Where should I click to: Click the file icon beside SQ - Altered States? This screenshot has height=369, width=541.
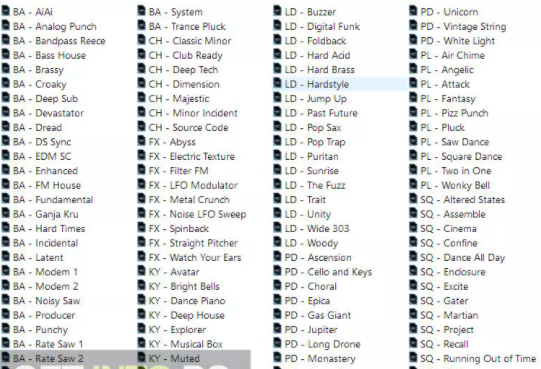tap(413, 199)
